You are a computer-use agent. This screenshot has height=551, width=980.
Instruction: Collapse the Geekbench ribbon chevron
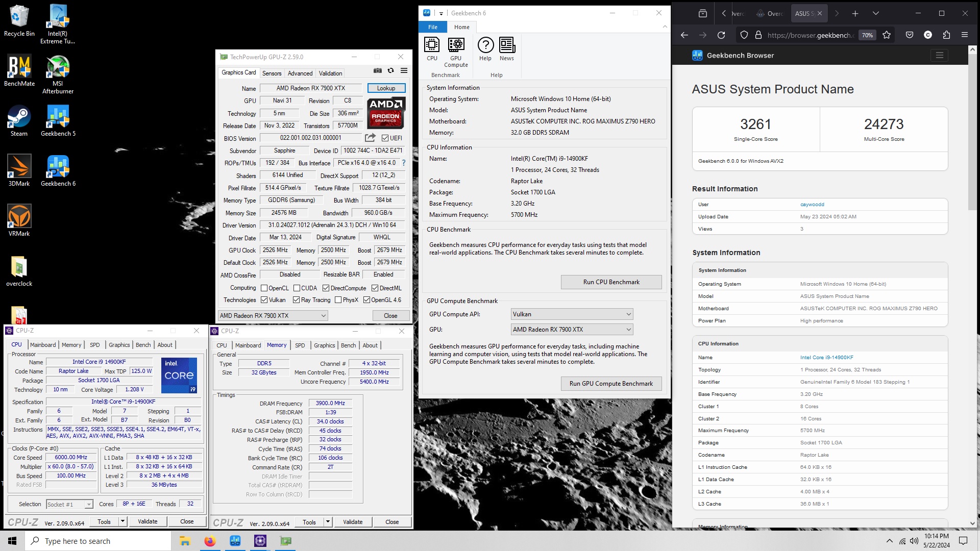coord(665,27)
